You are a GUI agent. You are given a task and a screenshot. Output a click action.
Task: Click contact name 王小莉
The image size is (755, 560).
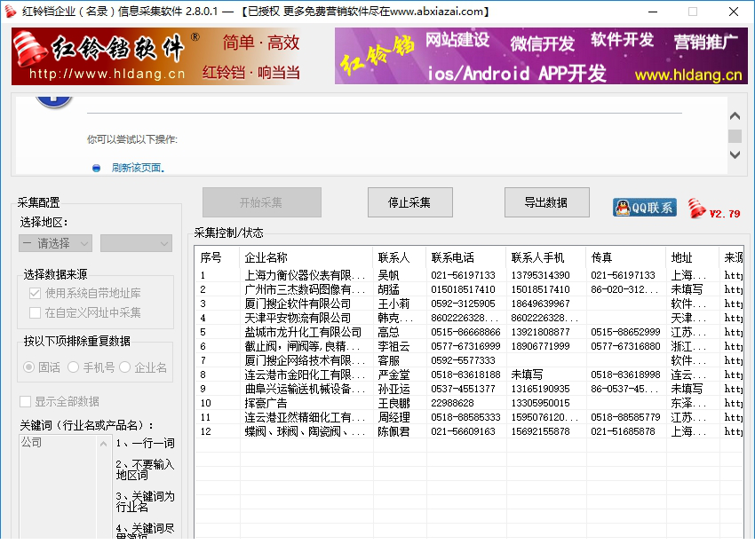pos(393,304)
